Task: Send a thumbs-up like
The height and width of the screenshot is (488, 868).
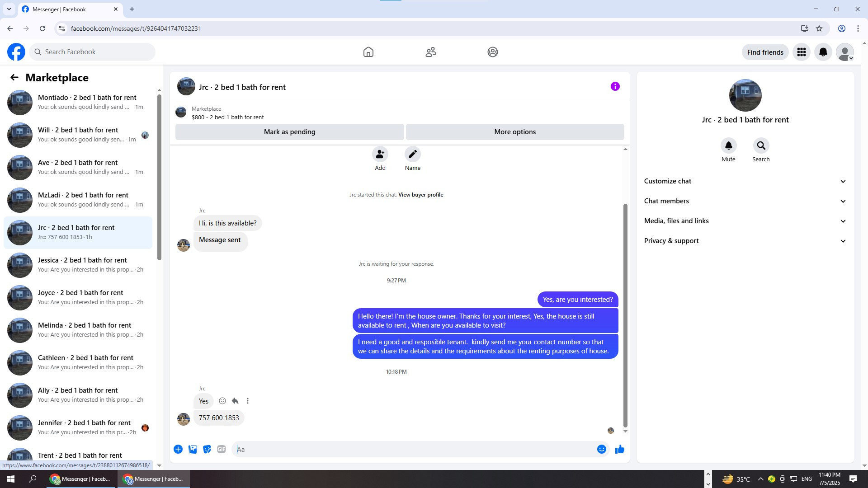Action: click(619, 449)
